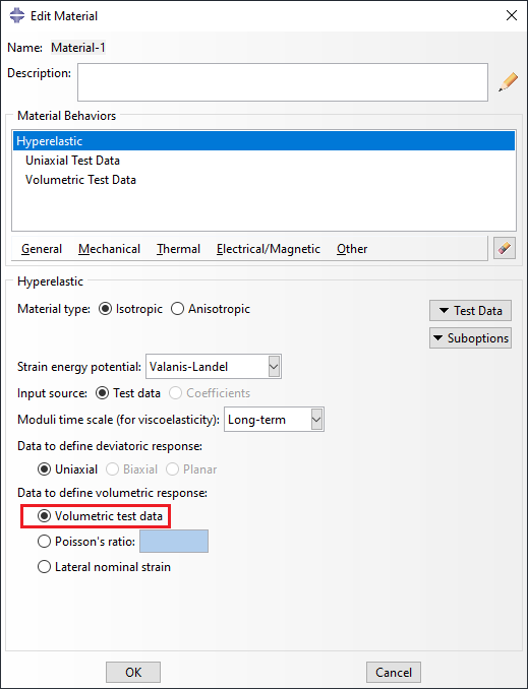Select Uniaxial Test Data in behaviors list

pos(72,161)
